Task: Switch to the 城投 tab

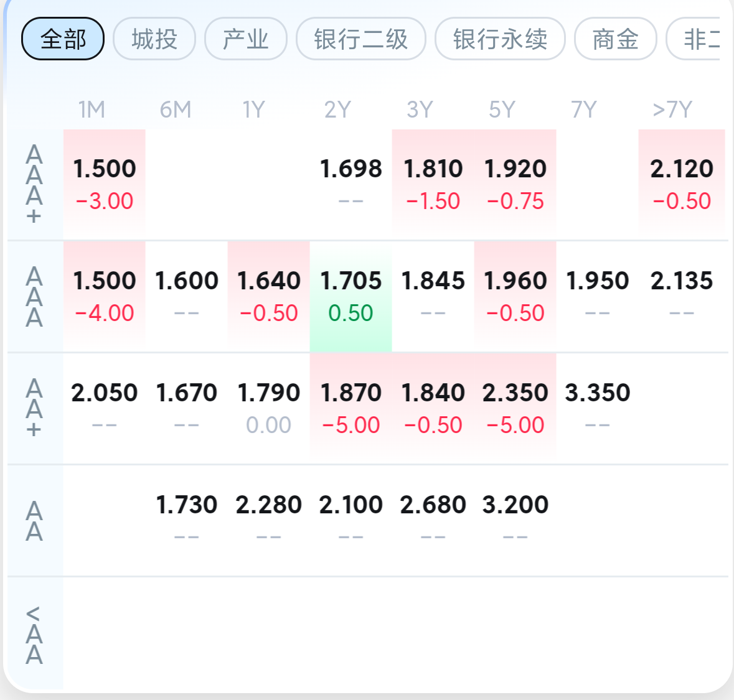Action: pos(154,39)
